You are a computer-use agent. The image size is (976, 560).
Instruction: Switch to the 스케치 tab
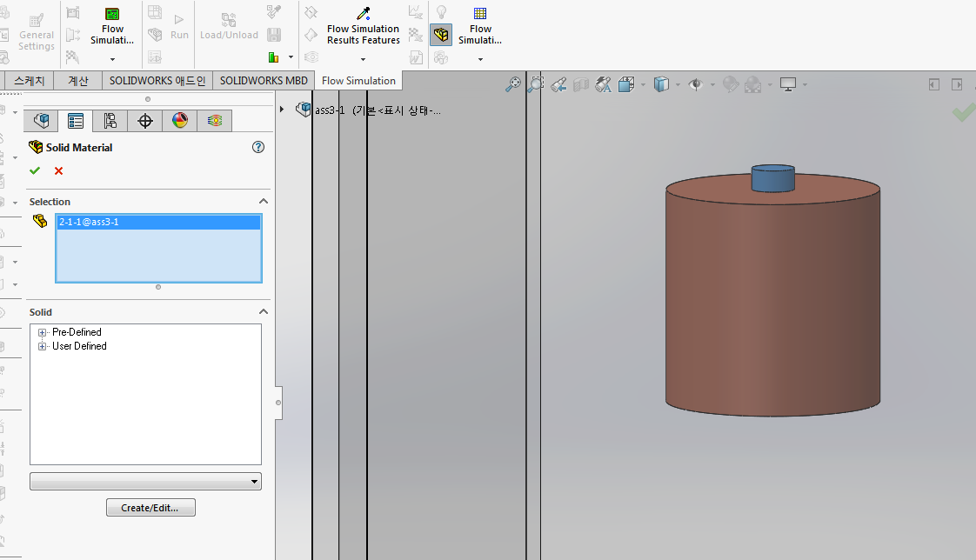pyautogui.click(x=30, y=81)
